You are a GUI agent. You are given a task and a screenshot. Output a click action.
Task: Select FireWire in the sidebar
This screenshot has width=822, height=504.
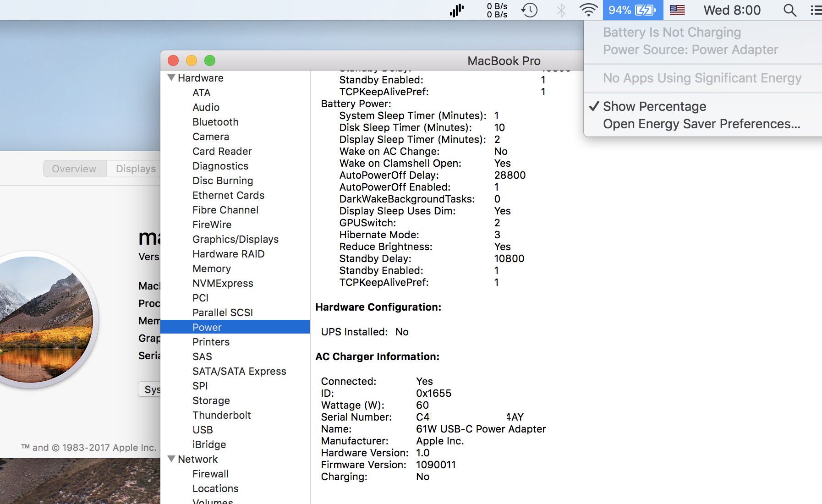click(212, 225)
